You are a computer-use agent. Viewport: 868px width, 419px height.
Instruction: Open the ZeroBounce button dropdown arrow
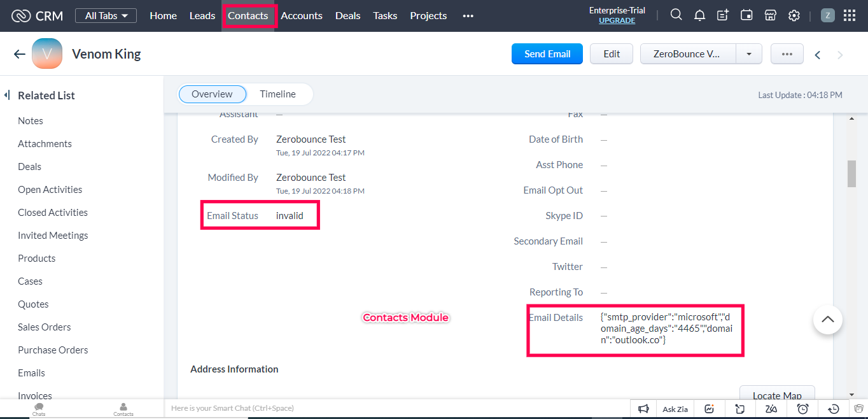point(749,54)
